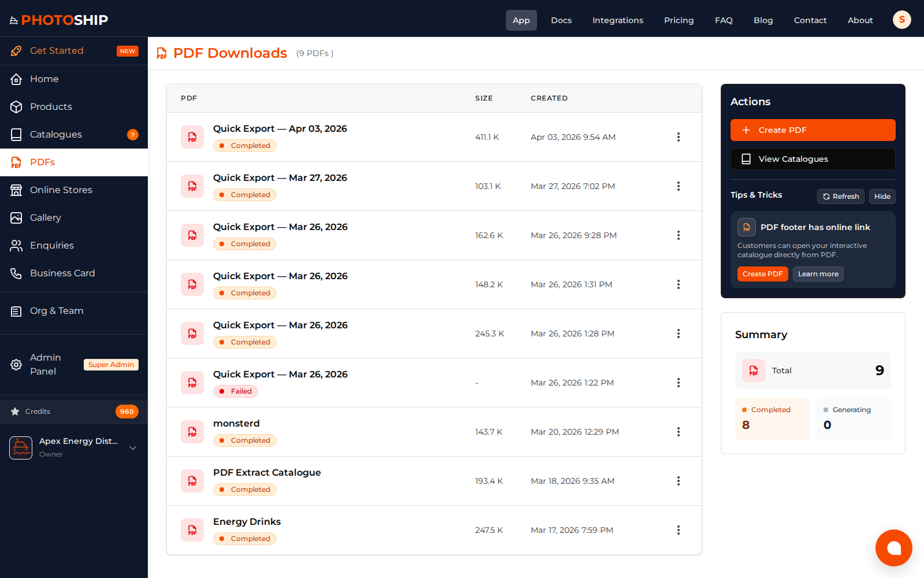
Task: Click the SIZE column header
Action: [x=484, y=98]
